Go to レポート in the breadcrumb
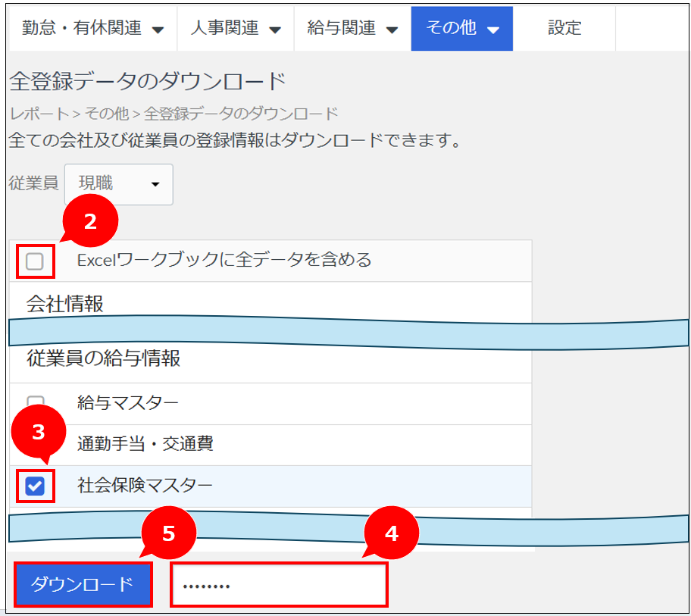Image resolution: width=691 pixels, height=616 pixels. click(x=39, y=114)
